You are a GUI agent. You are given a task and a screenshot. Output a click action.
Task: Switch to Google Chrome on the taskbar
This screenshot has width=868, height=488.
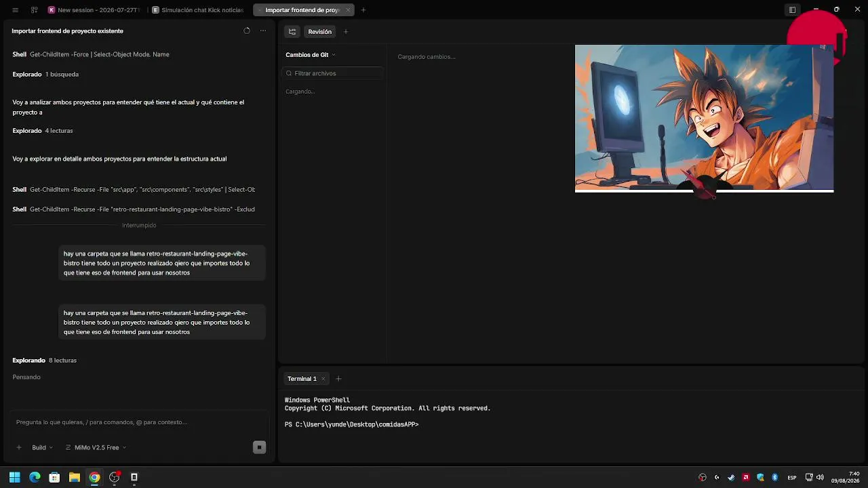point(94,477)
